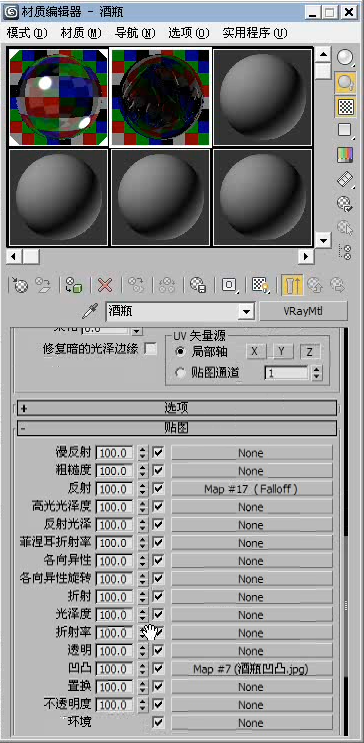Click the Go to Parent icon

click(x=315, y=285)
